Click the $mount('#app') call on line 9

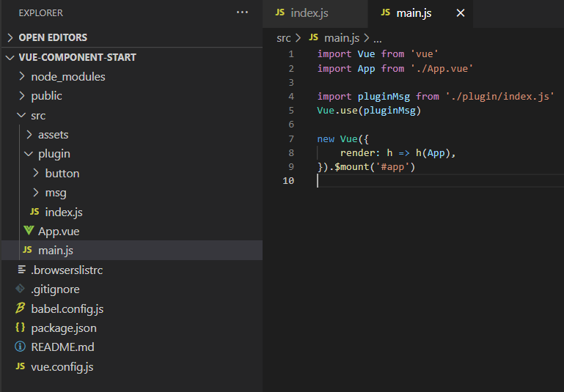click(x=375, y=167)
